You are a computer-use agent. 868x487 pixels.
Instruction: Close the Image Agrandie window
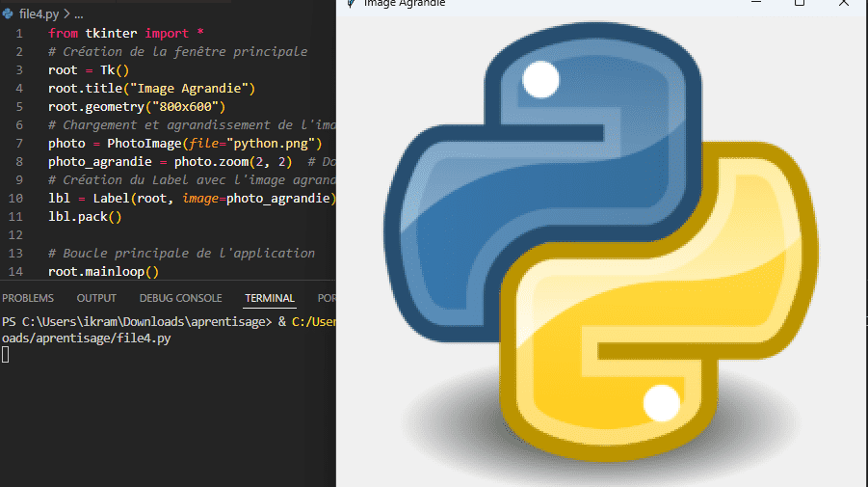click(x=844, y=3)
